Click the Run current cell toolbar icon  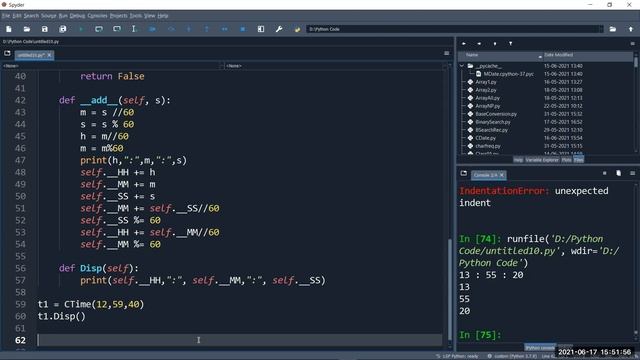(x=99, y=29)
